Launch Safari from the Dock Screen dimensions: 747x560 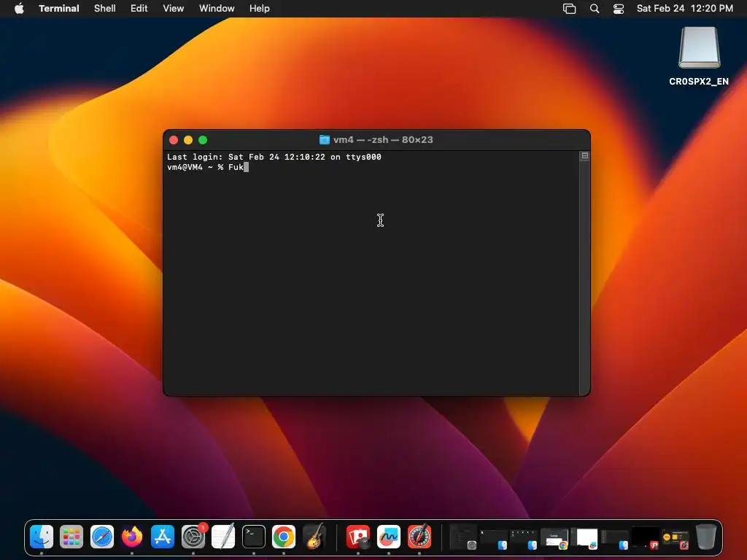point(102,537)
